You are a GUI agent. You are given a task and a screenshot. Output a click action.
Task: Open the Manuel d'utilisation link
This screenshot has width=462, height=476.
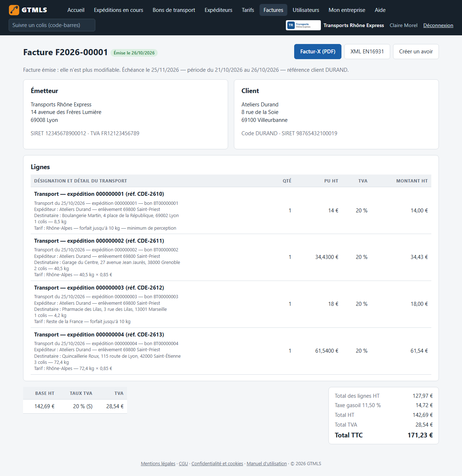(267, 464)
